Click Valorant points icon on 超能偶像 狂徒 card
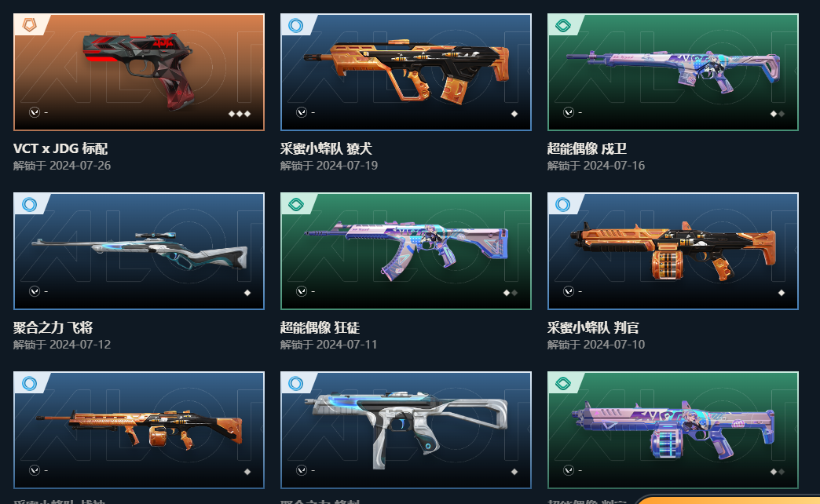The width and height of the screenshot is (820, 504). pos(302,291)
